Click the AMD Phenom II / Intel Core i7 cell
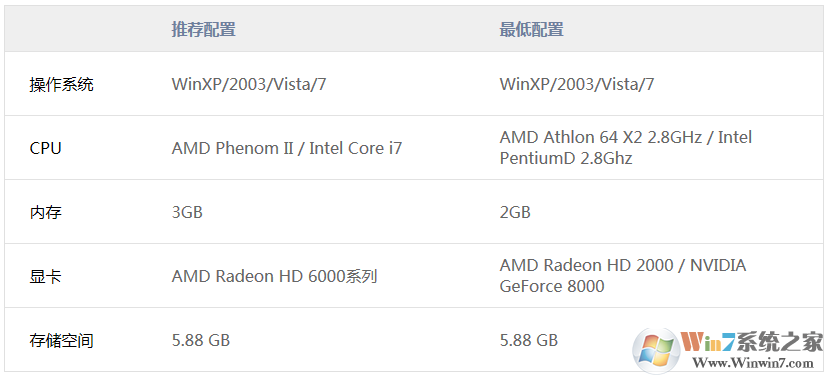Viewport: 830px width, 377px height. coord(287,148)
